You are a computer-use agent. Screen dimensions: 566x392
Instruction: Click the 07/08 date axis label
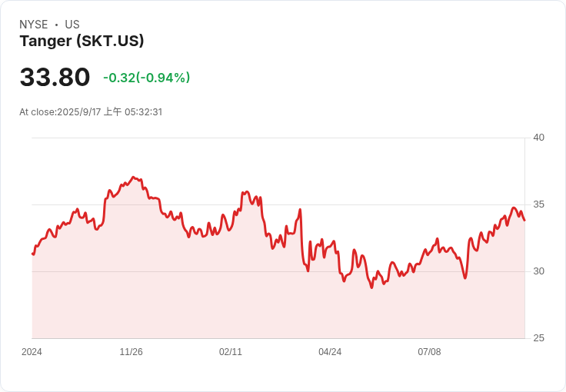click(x=430, y=352)
